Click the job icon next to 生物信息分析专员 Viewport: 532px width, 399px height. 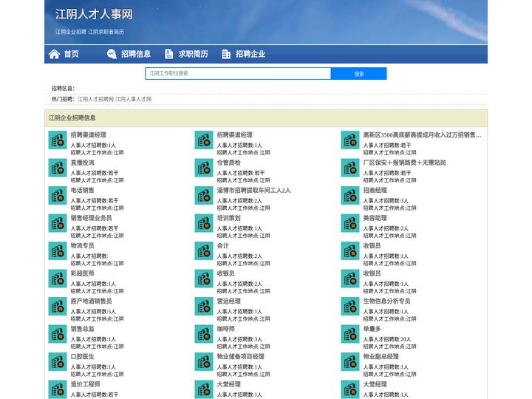click(x=349, y=307)
